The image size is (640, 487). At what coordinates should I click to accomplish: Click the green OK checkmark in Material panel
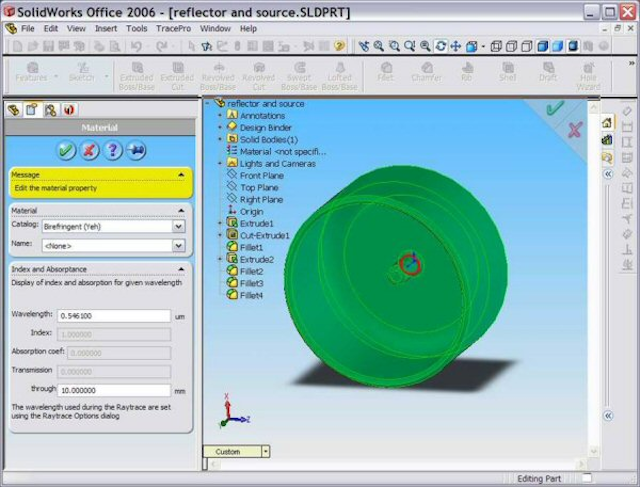[x=66, y=151]
